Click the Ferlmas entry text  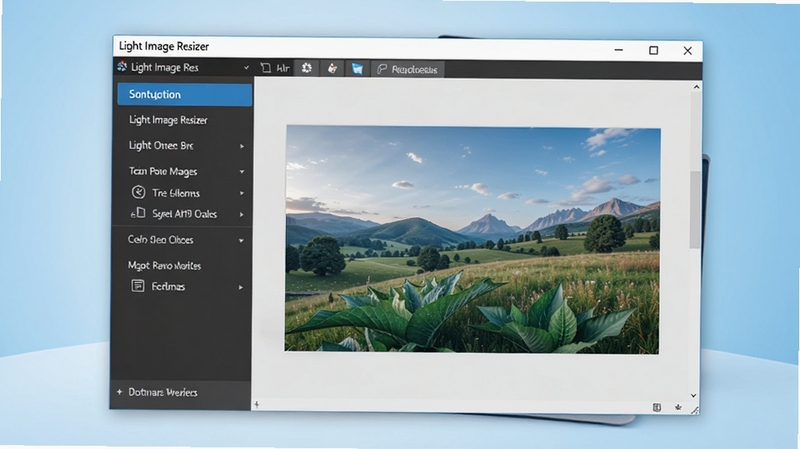168,286
